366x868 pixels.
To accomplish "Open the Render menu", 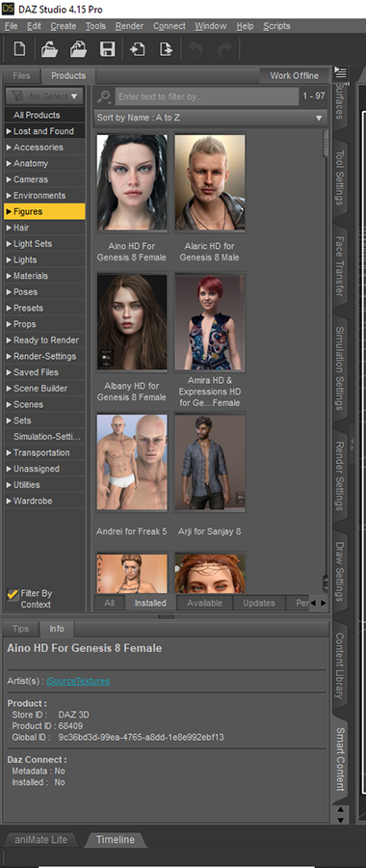I will click(129, 26).
